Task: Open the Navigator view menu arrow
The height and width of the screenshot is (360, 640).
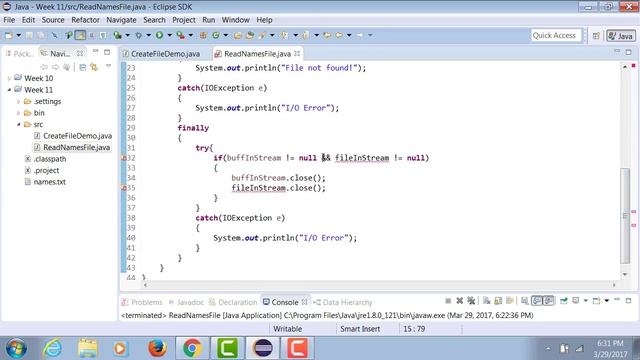Action: [108, 66]
